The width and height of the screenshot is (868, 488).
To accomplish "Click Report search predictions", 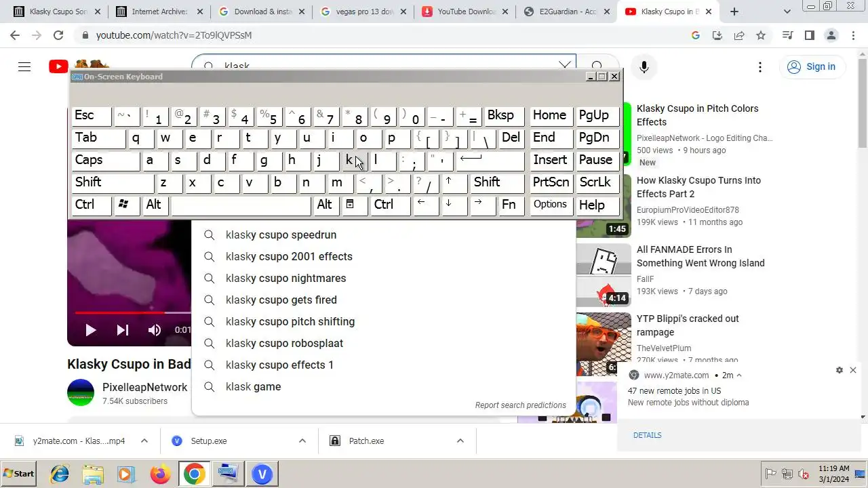I will 521,405.
